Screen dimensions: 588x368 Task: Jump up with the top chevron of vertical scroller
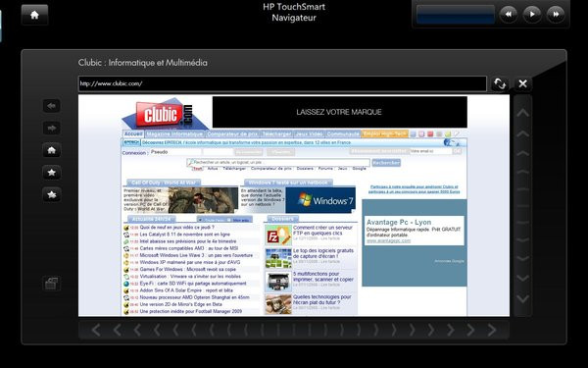[x=523, y=112]
